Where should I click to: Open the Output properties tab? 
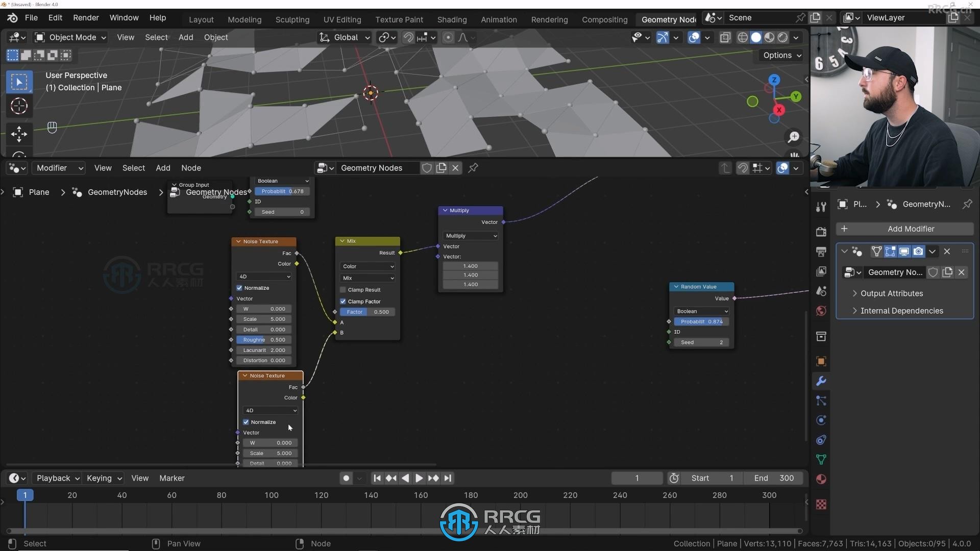tap(821, 252)
